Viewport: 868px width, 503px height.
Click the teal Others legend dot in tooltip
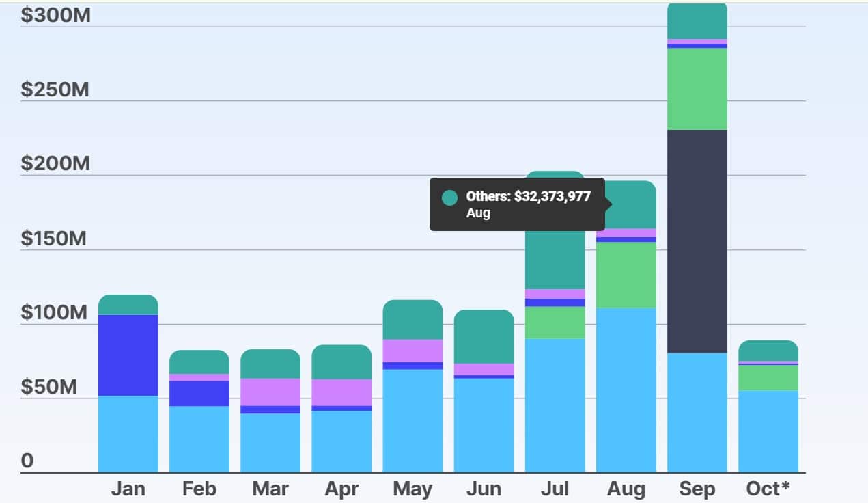point(449,198)
